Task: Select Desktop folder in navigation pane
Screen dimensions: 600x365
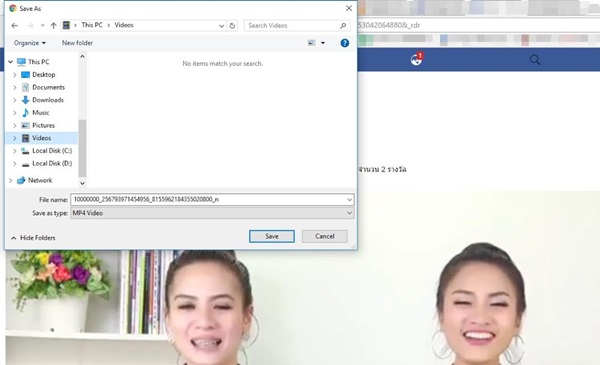Action: pyautogui.click(x=44, y=75)
